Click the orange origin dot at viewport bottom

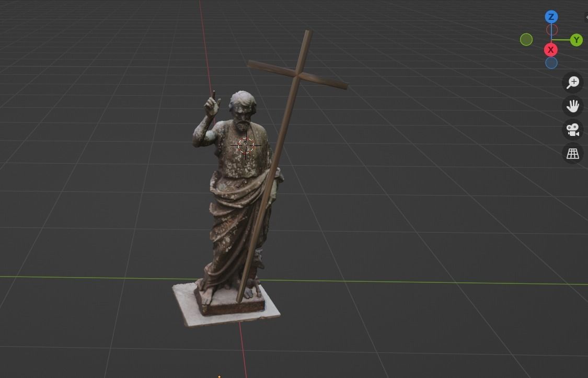tap(218, 375)
